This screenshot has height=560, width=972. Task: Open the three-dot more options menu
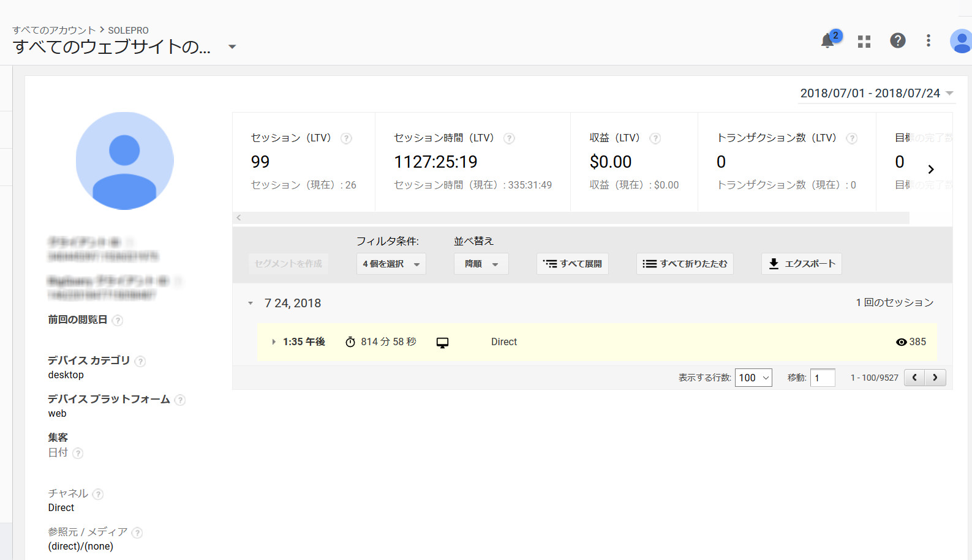tap(929, 41)
